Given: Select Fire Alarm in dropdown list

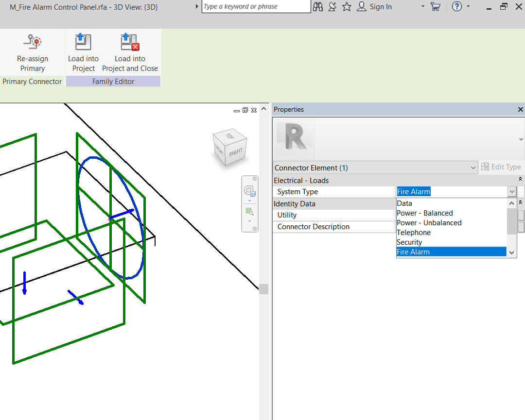Looking at the screenshot, I should click(x=451, y=252).
